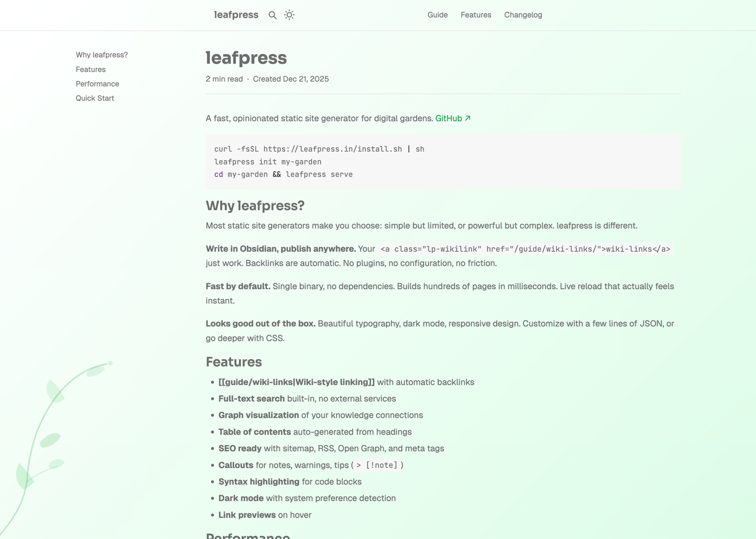
Task: Click the '2 min read' label
Action: 224,79
